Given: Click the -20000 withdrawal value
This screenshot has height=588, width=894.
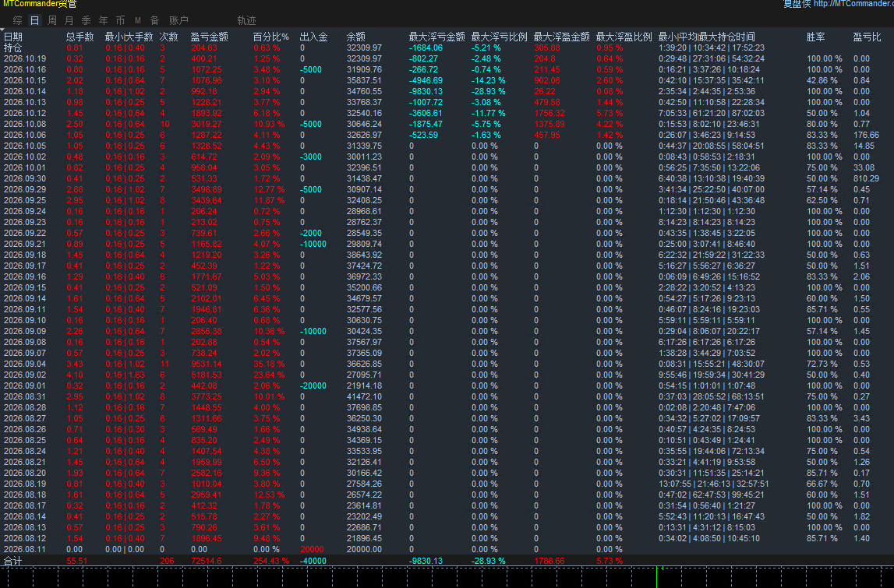Looking at the screenshot, I should pyautogui.click(x=313, y=386).
